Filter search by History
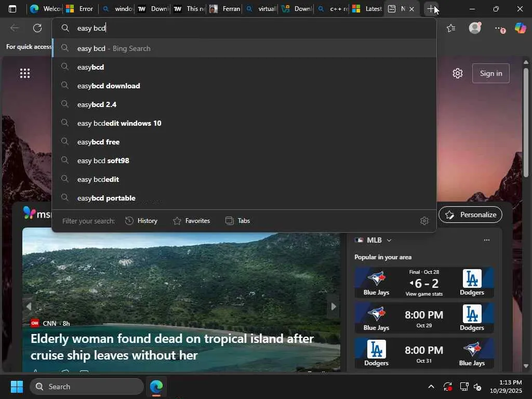The image size is (532, 399). point(141,221)
